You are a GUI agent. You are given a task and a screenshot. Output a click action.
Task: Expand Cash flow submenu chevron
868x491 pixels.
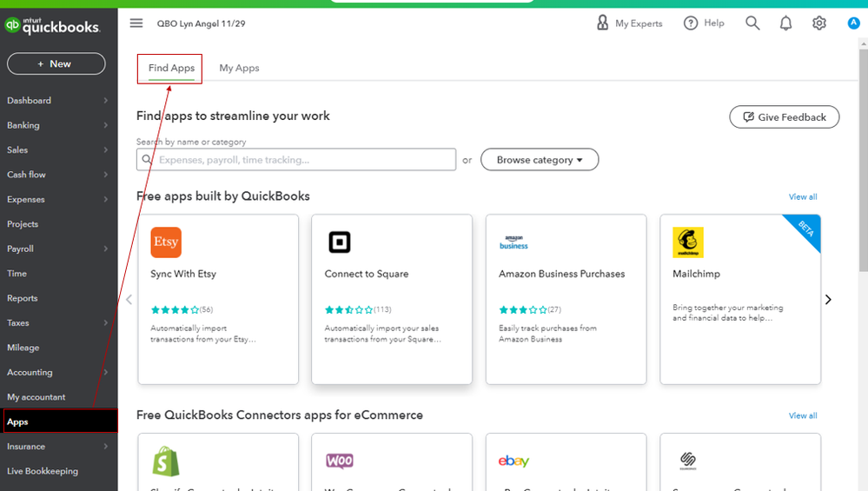click(x=105, y=175)
